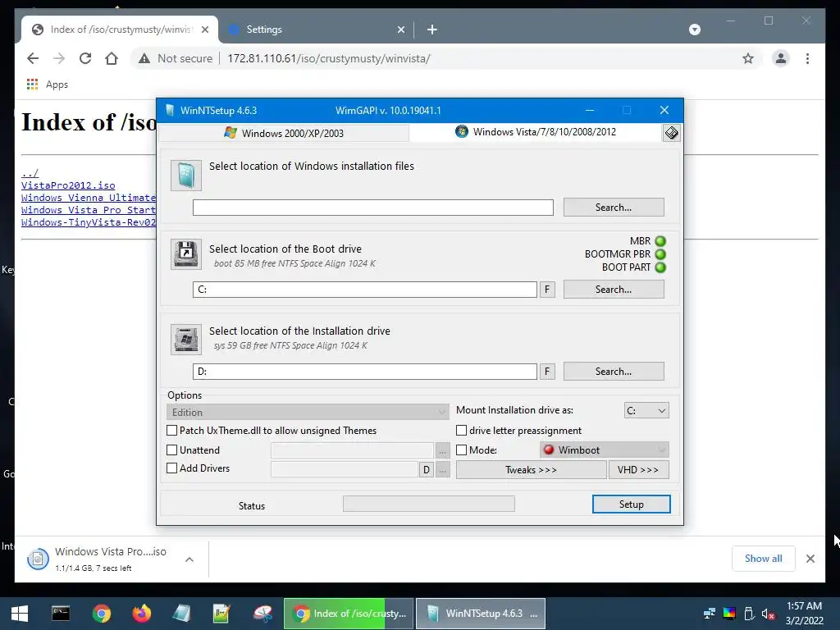
Task: Click the installation files path field
Action: click(373, 208)
